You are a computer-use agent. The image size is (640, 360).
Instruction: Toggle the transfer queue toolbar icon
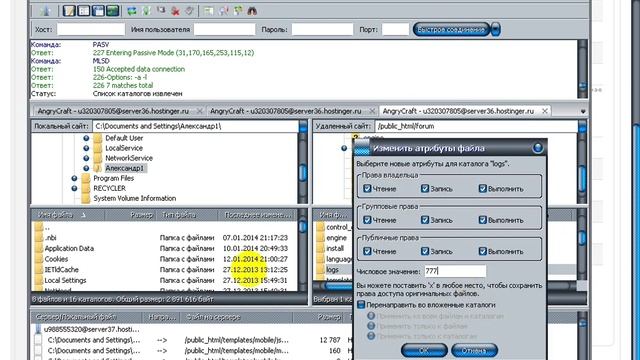point(112,11)
